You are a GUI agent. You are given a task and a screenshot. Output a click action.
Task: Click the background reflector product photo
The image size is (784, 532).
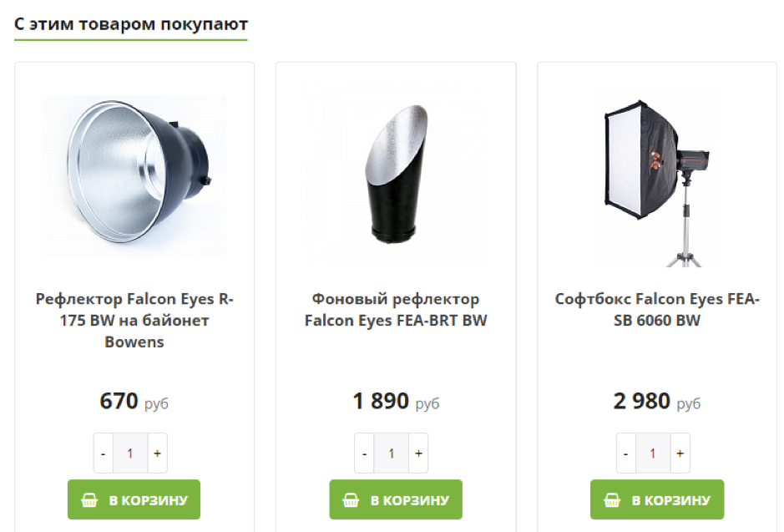point(395,177)
